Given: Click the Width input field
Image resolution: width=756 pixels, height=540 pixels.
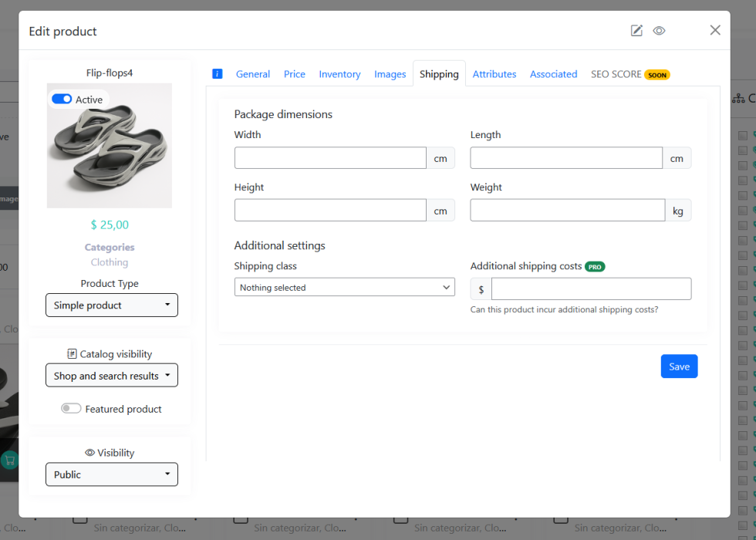Looking at the screenshot, I should (x=330, y=158).
